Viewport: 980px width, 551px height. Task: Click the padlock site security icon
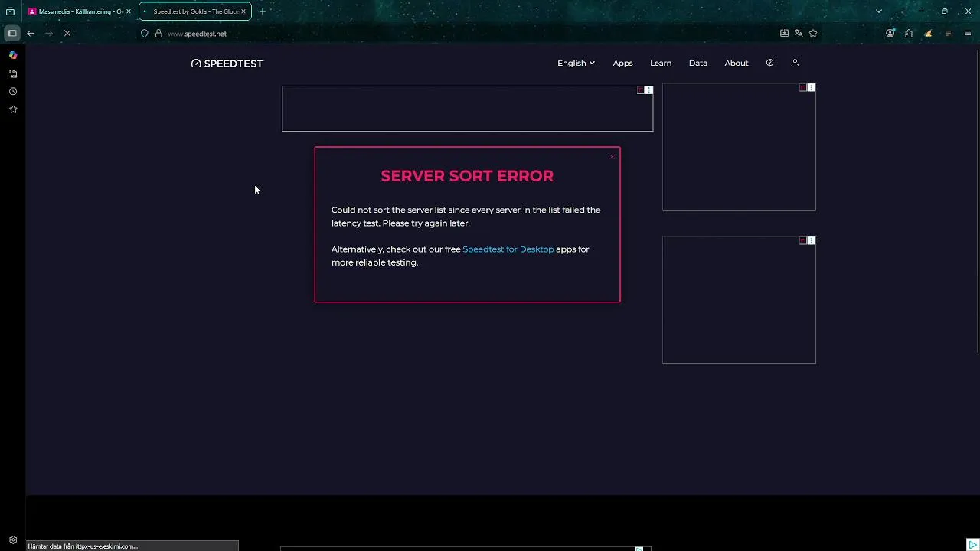pyautogui.click(x=158, y=33)
